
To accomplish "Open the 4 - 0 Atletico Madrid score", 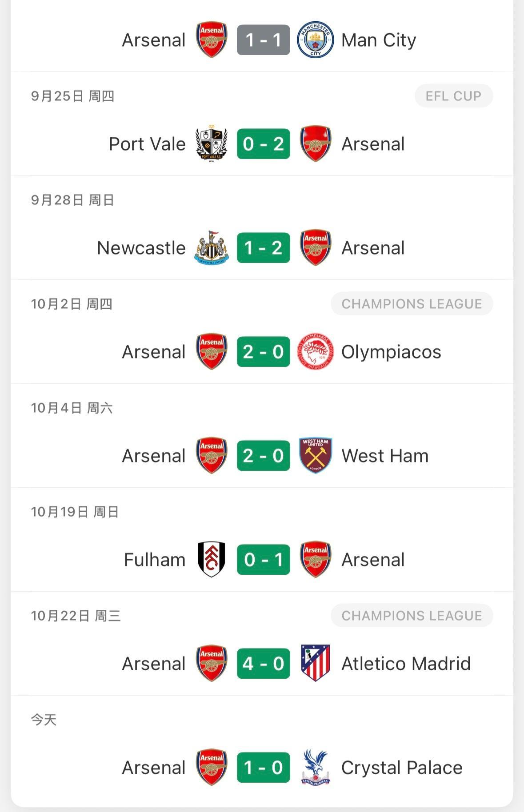I will [264, 664].
